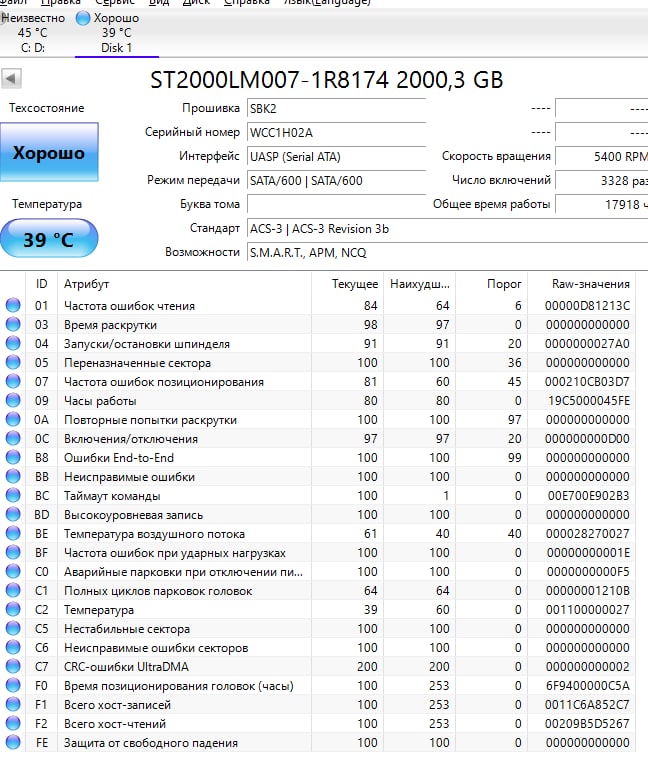Click the 39 °C temperature button

(x=49, y=238)
